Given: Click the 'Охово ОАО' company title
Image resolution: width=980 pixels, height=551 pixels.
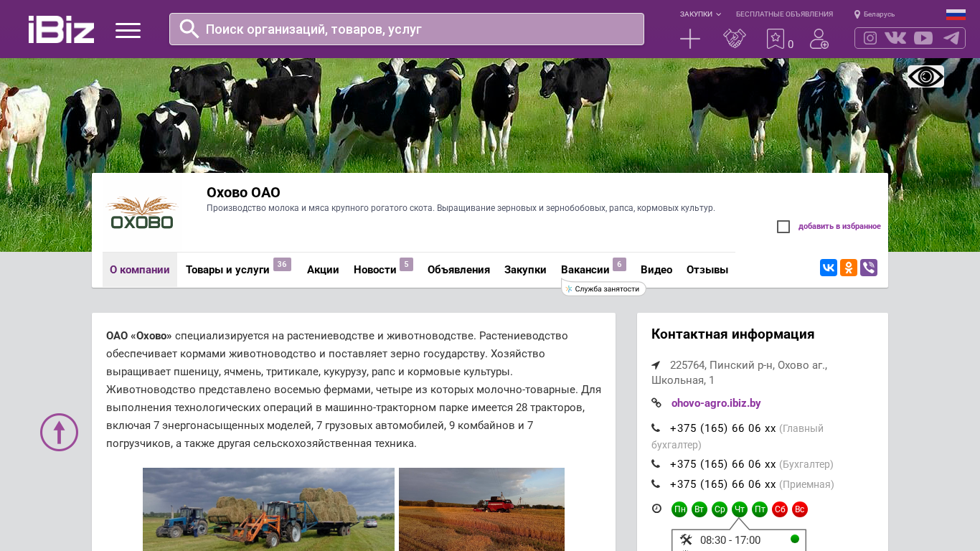Looking at the screenshot, I should [243, 192].
